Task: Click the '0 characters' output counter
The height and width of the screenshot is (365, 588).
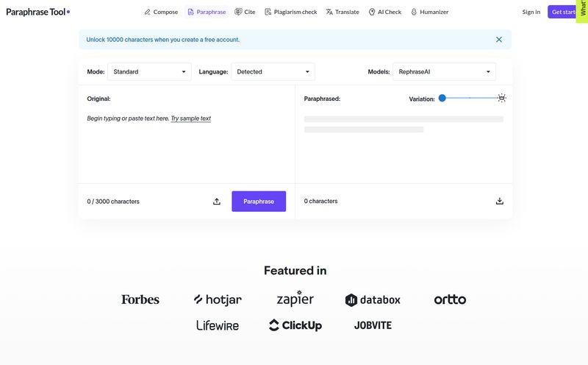Action: tap(320, 202)
